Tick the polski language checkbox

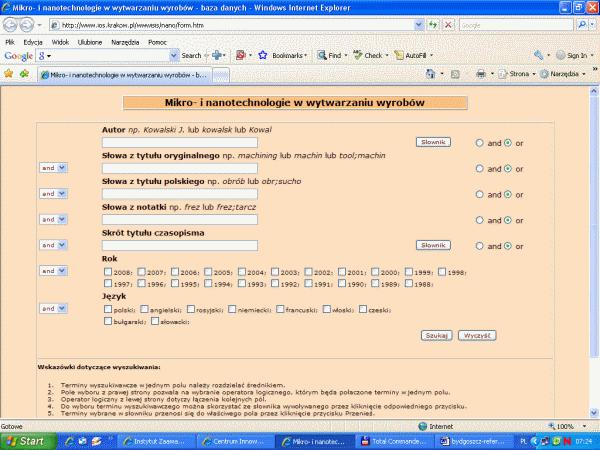pos(108,310)
